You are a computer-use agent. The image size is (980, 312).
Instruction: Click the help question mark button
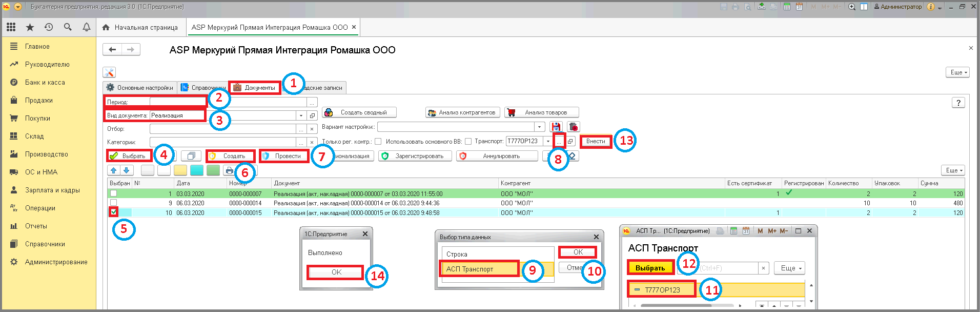click(x=958, y=103)
